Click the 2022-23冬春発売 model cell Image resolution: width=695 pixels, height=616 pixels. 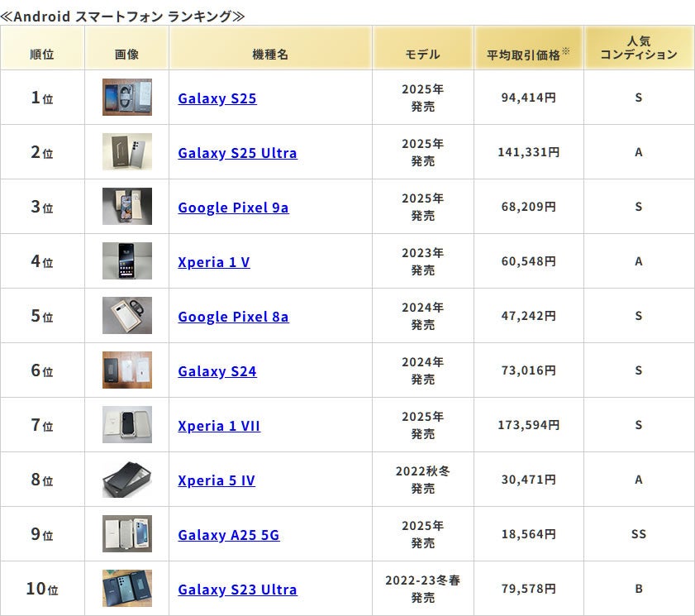tap(423, 589)
